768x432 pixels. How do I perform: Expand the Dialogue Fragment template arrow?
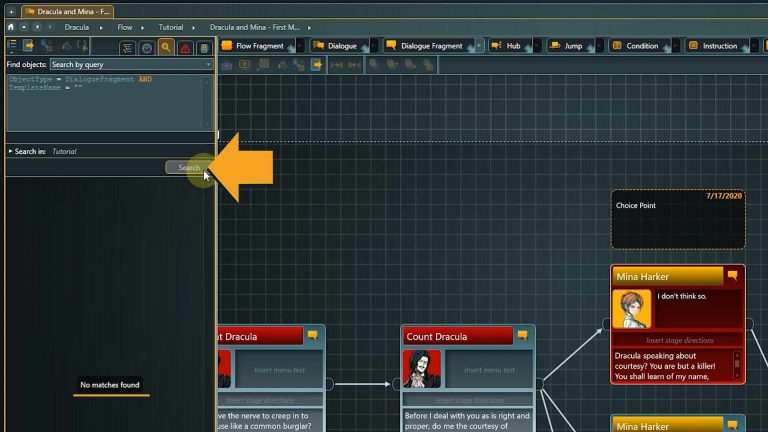click(479, 46)
